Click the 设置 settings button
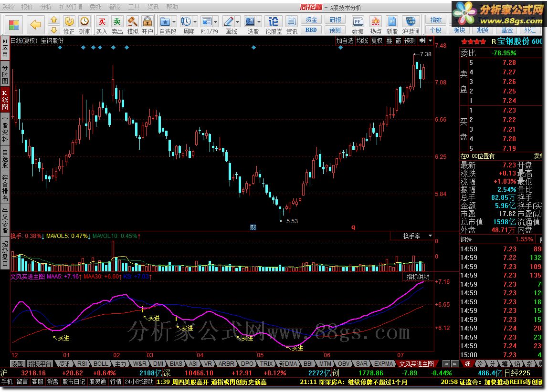Screen dimensions: 548x392 click(x=17, y=364)
